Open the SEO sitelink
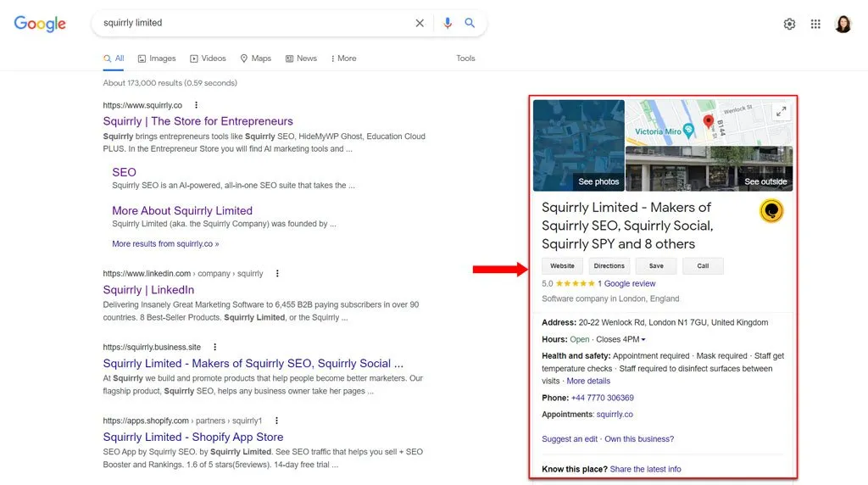868x485 pixels. coord(124,172)
